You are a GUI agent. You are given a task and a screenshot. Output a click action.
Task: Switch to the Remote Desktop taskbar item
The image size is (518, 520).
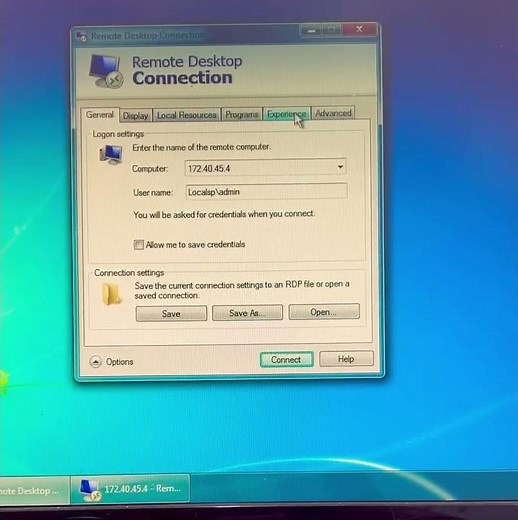click(x=34, y=490)
